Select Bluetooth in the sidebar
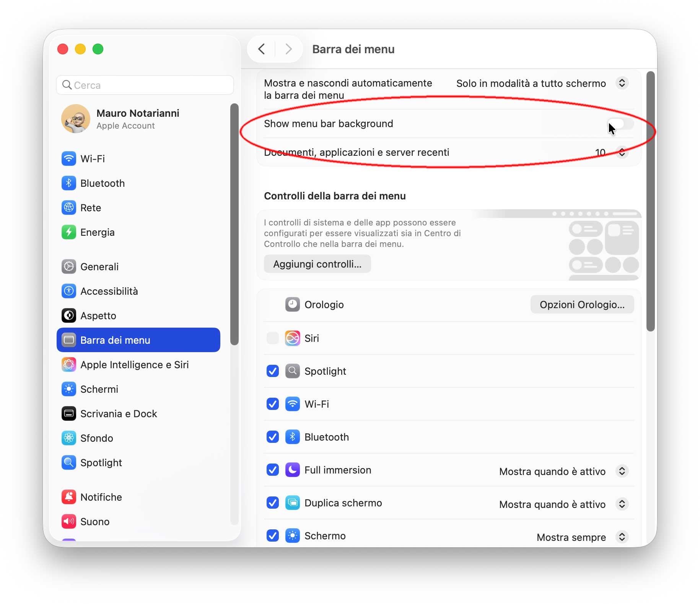 [x=102, y=183]
